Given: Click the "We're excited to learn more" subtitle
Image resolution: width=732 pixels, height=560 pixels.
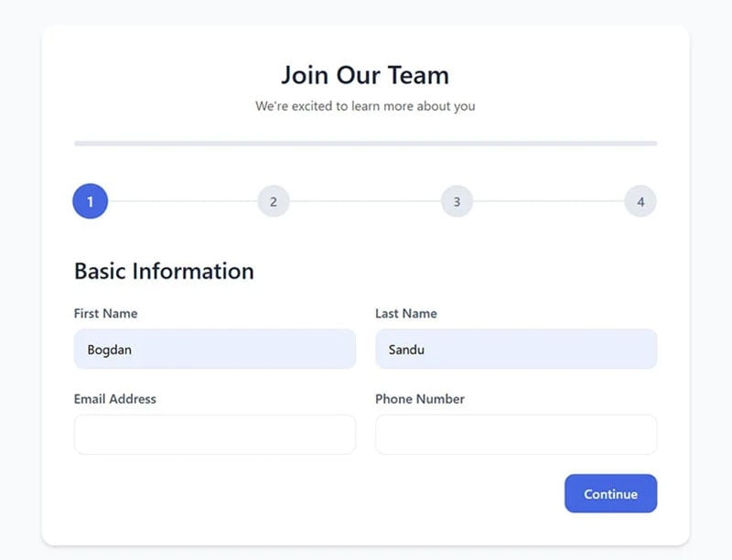Looking at the screenshot, I should 365,106.
